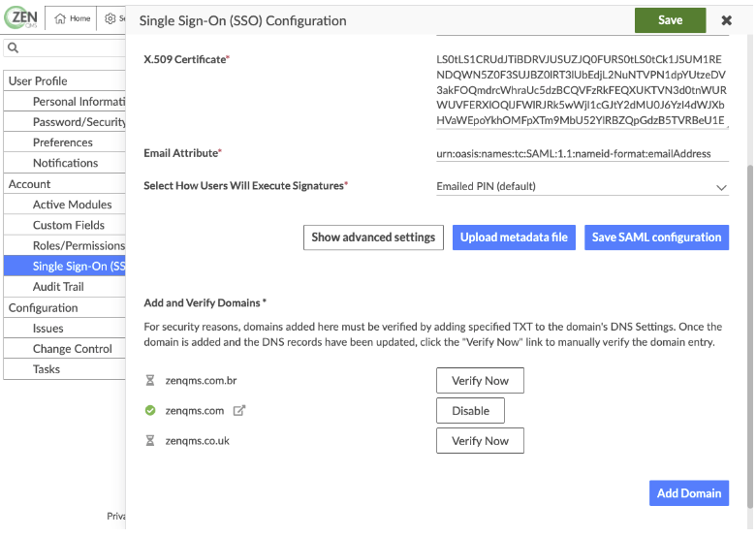Click green verified checkmark for zenqms.com
756x537 pixels.
pos(150,410)
